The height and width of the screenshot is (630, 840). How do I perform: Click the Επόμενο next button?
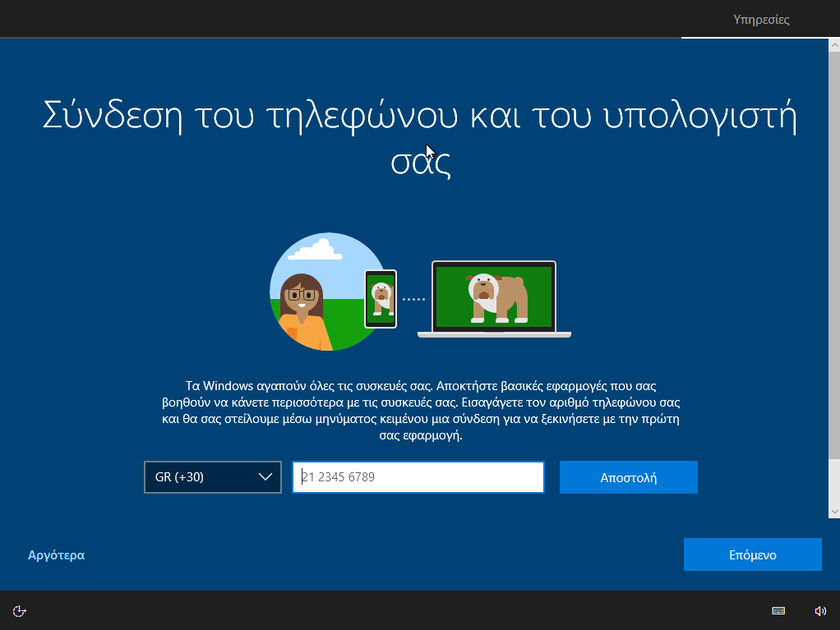pyautogui.click(x=752, y=554)
